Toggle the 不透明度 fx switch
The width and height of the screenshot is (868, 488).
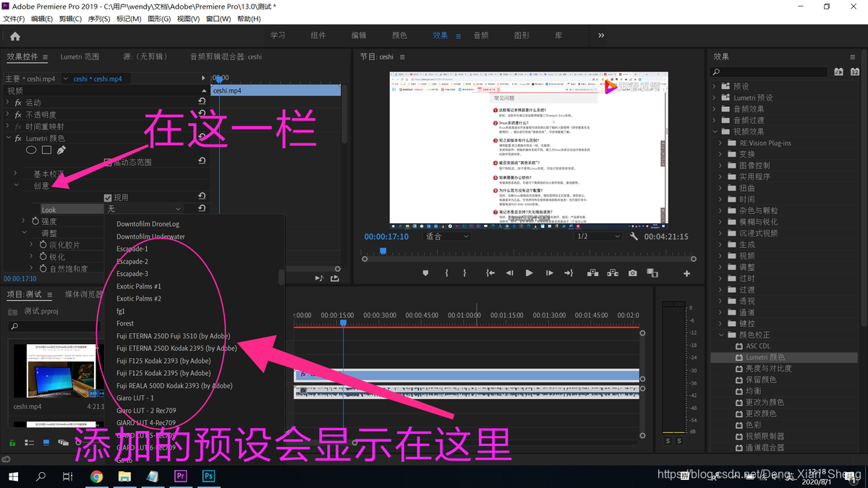click(19, 114)
